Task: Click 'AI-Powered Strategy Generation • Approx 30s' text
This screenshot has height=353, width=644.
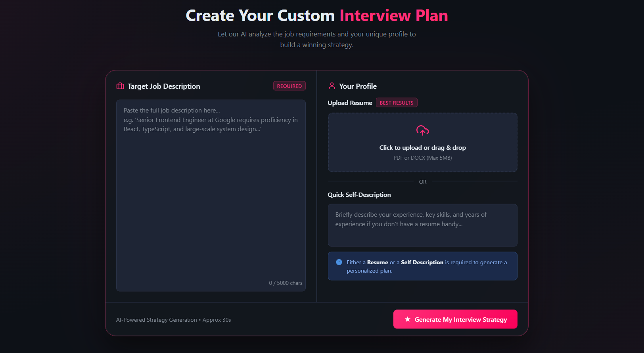Action: coord(173,320)
